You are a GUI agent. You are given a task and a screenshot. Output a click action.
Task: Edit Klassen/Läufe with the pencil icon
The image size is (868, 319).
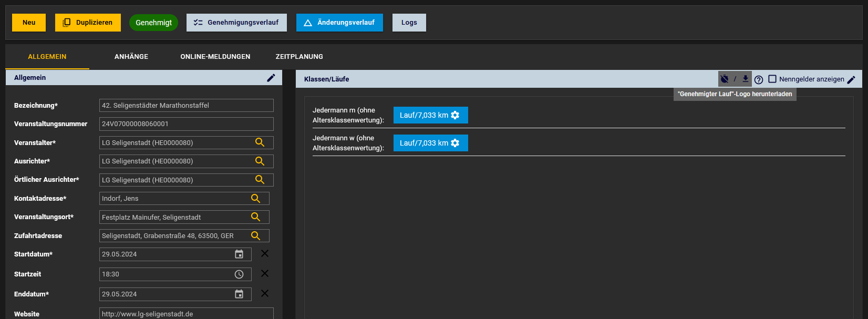click(x=851, y=80)
